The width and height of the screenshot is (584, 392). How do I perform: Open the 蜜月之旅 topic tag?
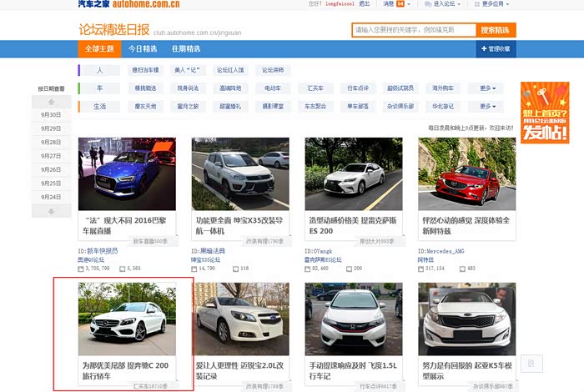[x=188, y=107]
